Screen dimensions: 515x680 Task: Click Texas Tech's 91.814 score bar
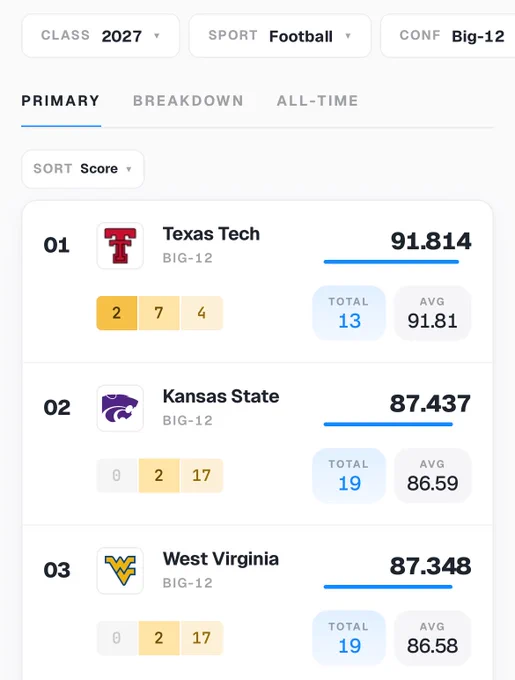[391, 262]
